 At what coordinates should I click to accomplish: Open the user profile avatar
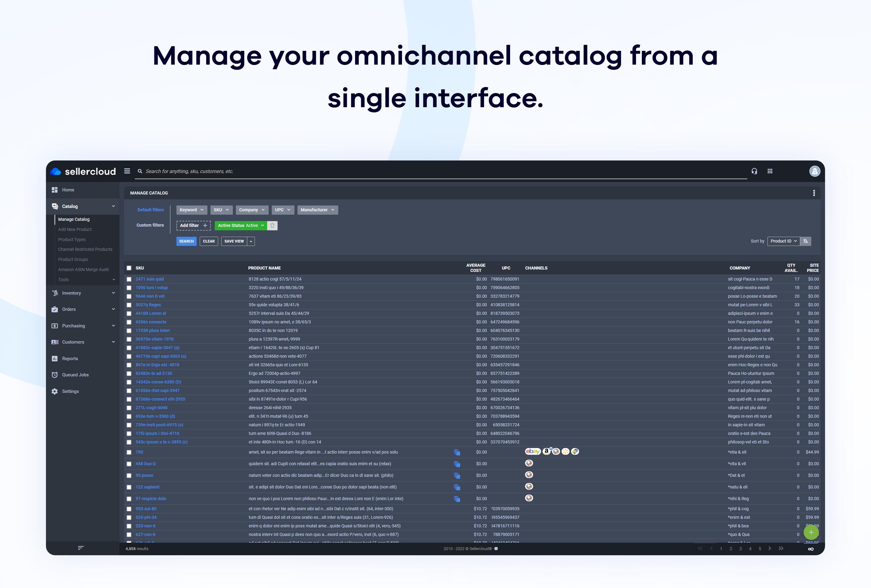click(x=814, y=171)
